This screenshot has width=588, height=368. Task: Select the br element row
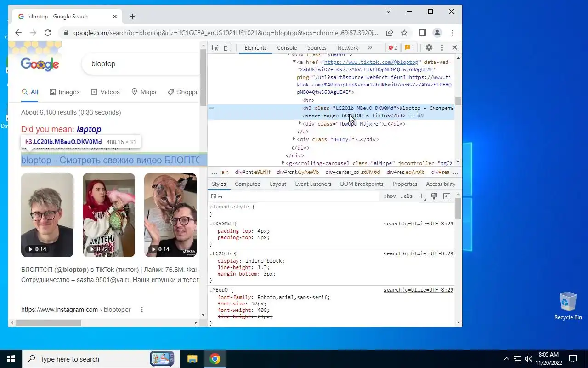point(308,100)
